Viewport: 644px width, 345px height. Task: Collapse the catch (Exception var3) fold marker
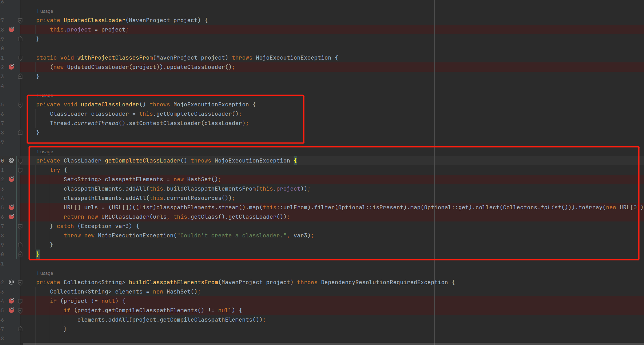[20, 226]
